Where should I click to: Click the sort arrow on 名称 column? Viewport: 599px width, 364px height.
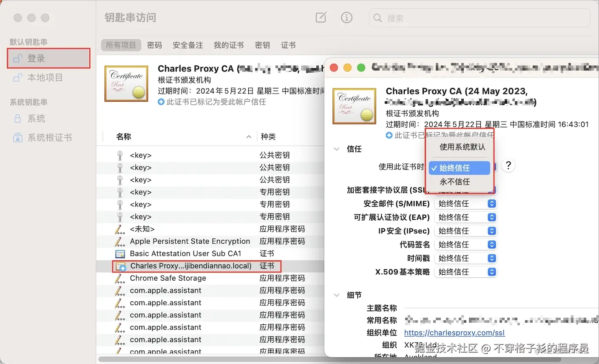(249, 136)
